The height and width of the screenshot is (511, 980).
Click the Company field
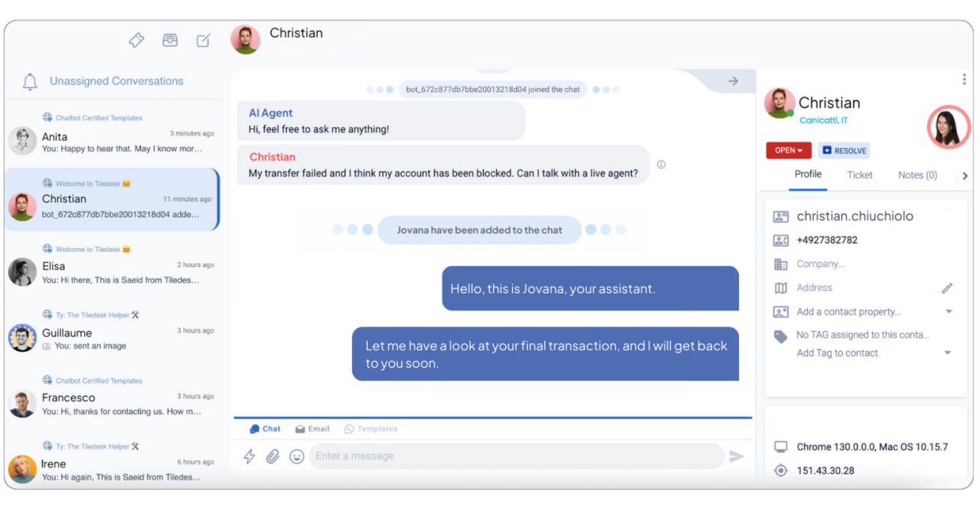pos(820,264)
